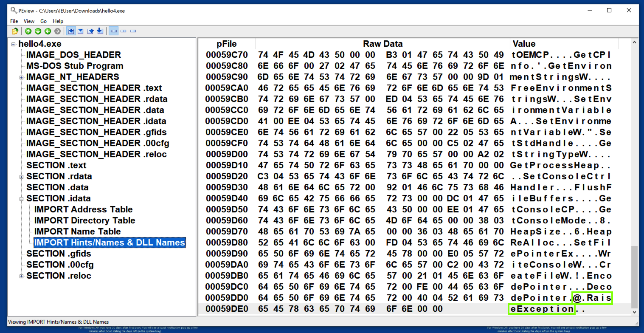Select IMAGE_SECTION_HEADER .reloc

[96, 154]
